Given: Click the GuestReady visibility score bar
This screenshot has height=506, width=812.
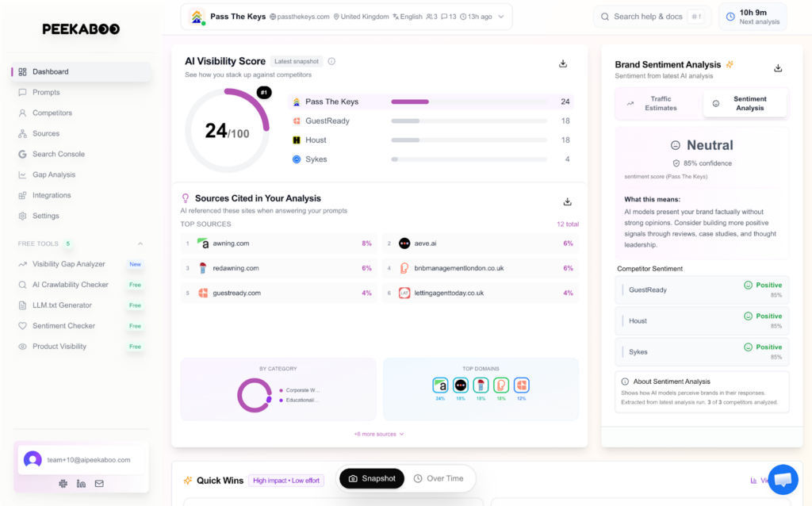Looking at the screenshot, I should (469, 121).
